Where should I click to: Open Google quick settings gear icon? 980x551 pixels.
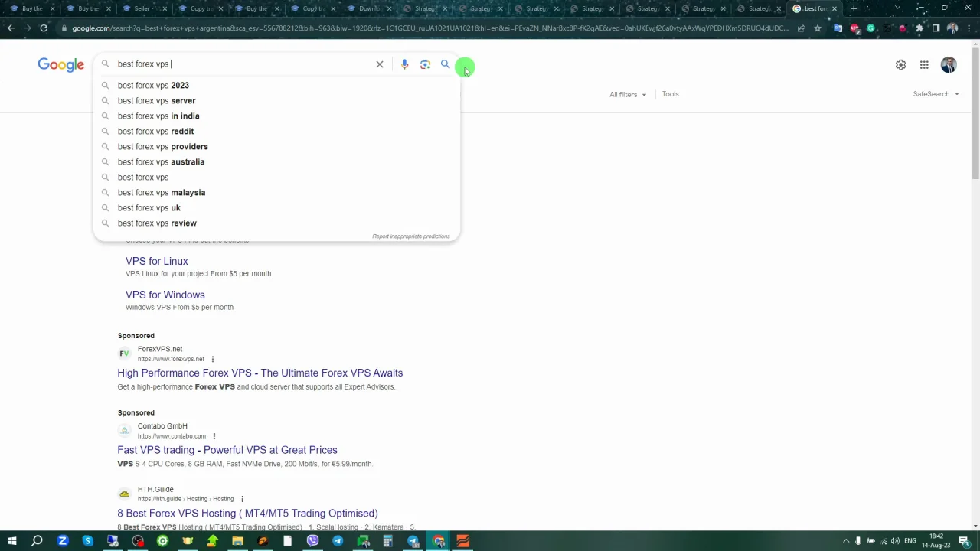click(x=900, y=65)
